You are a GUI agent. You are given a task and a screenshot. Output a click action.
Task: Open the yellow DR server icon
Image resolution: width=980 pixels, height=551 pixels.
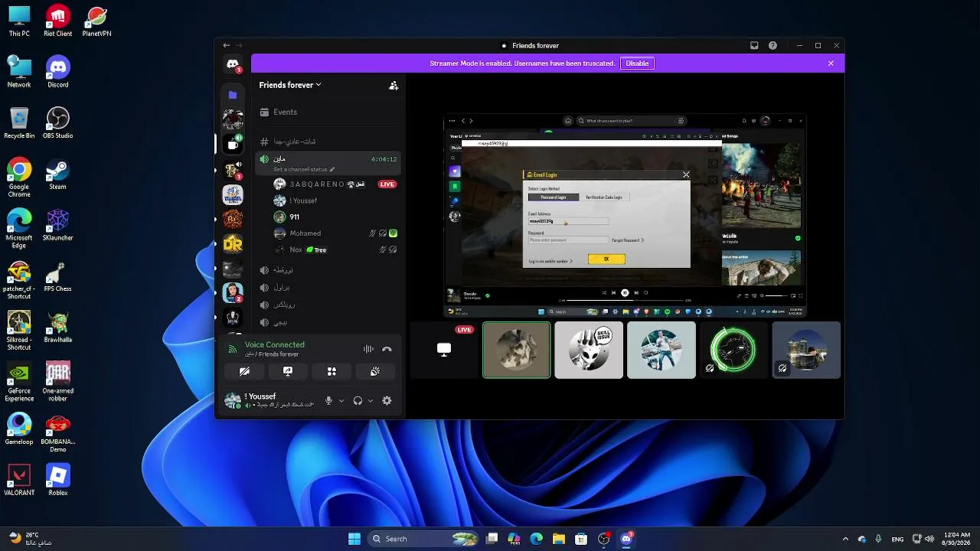pyautogui.click(x=233, y=244)
